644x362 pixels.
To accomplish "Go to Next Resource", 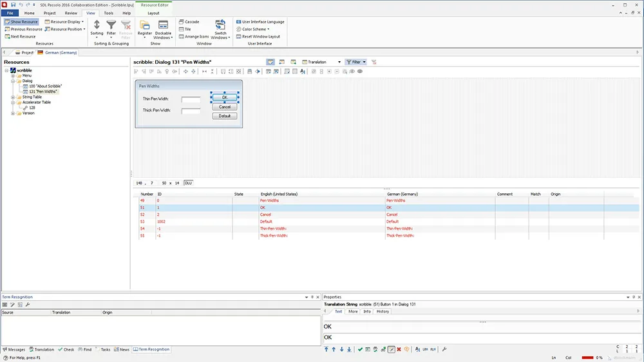I will (x=20, y=37).
